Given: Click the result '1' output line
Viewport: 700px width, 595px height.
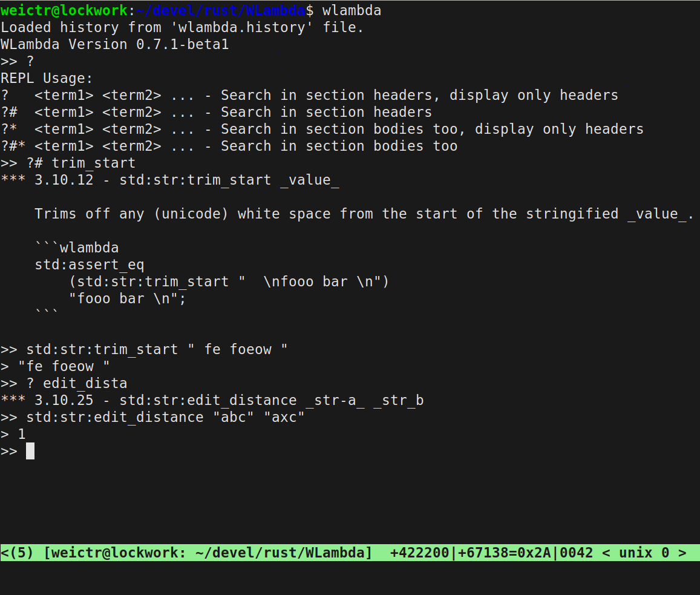Looking at the screenshot, I should 13,434.
